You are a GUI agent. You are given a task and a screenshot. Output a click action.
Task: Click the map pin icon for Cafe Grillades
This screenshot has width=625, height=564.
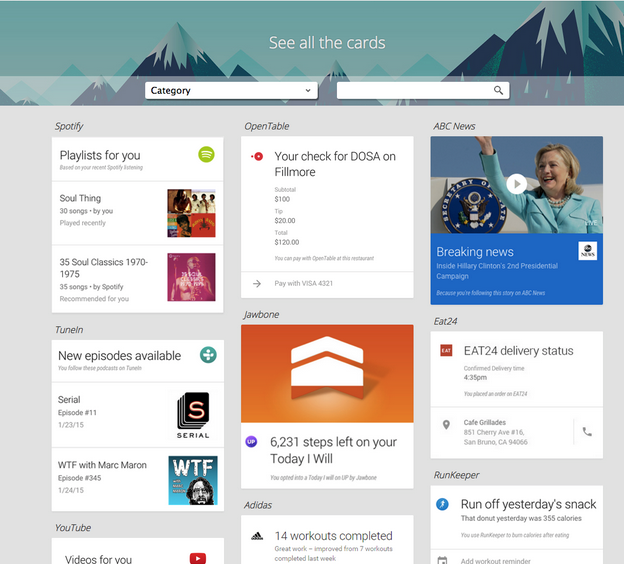446,425
